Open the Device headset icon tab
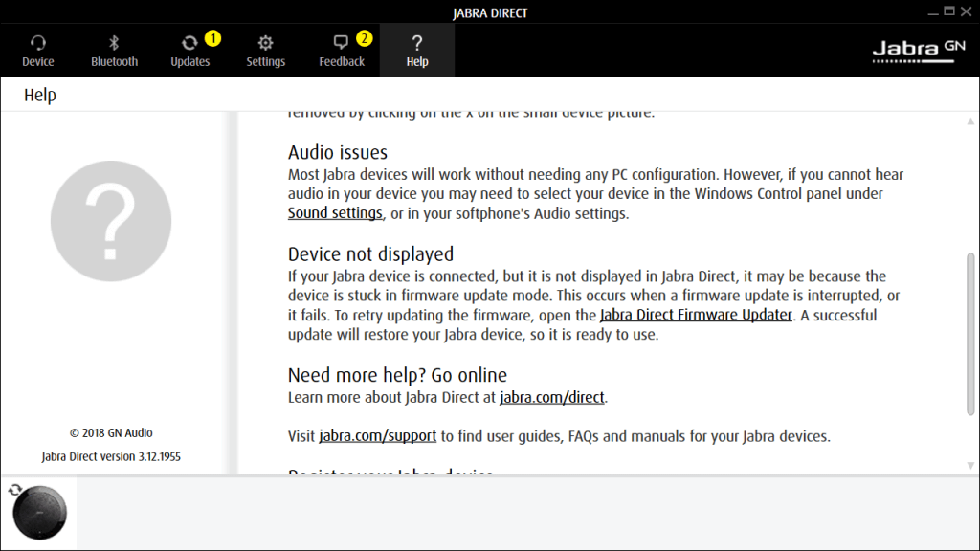This screenshot has width=980, height=551. [x=38, y=51]
